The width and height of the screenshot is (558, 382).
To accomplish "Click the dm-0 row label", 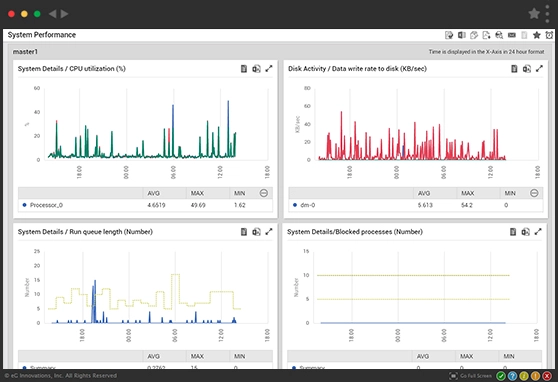I will [307, 205].
